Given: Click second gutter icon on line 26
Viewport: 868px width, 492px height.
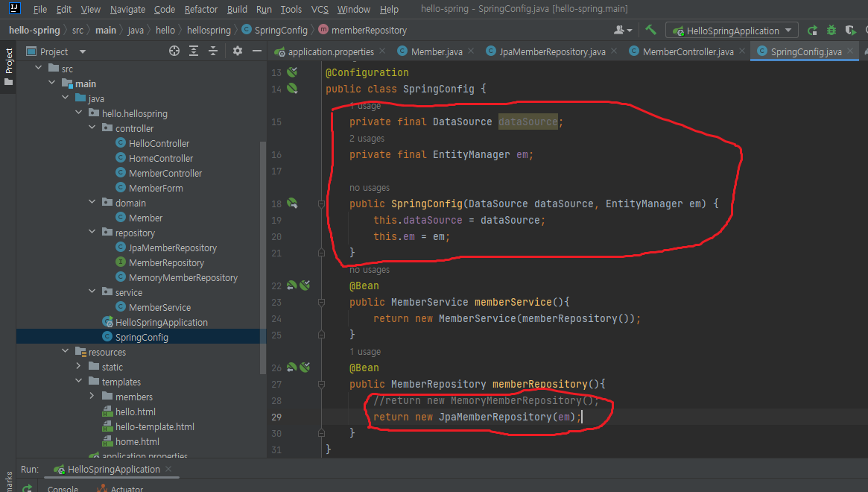Looking at the screenshot, I should point(305,368).
